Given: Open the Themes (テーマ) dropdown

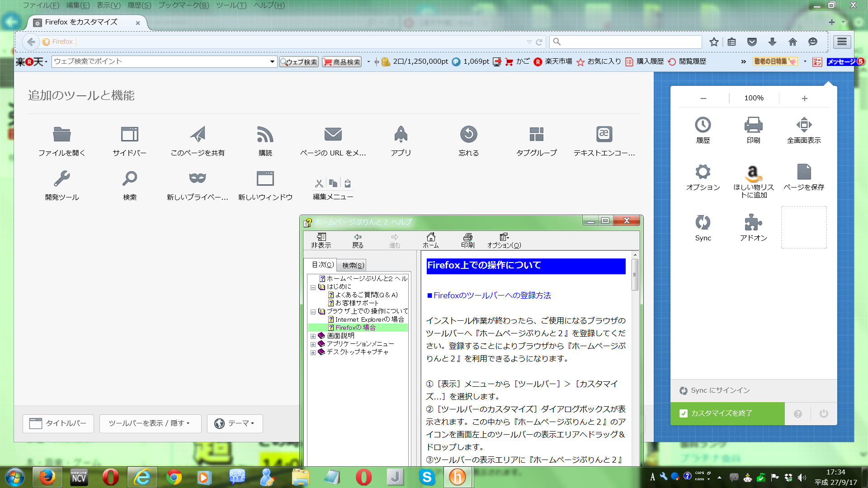Looking at the screenshot, I should point(235,423).
